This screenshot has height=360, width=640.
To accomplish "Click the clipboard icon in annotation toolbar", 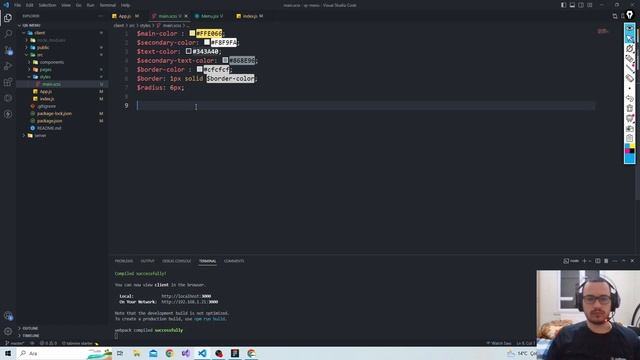I will 630,138.
